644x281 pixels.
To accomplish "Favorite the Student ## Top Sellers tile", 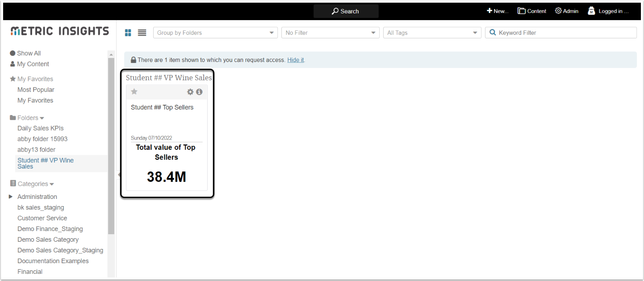I will point(134,91).
